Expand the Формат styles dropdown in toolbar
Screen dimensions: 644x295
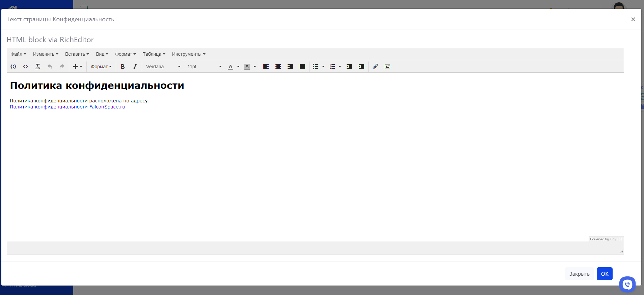(x=101, y=67)
